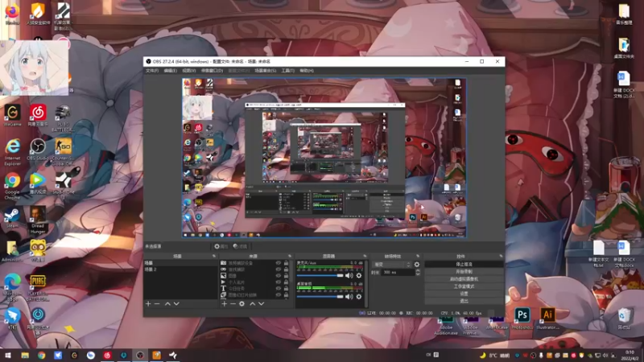Open the 桌面音频 audio settings gear

(359, 296)
